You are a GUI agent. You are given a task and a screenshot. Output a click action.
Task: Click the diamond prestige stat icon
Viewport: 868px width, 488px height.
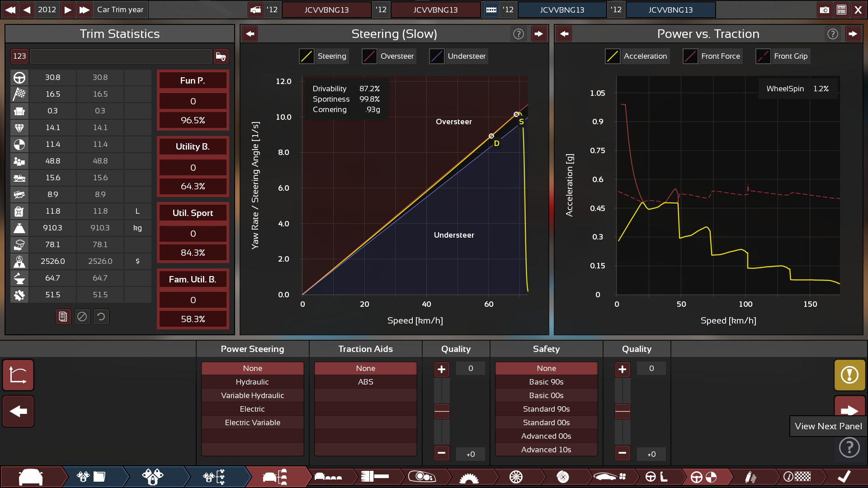point(19,127)
